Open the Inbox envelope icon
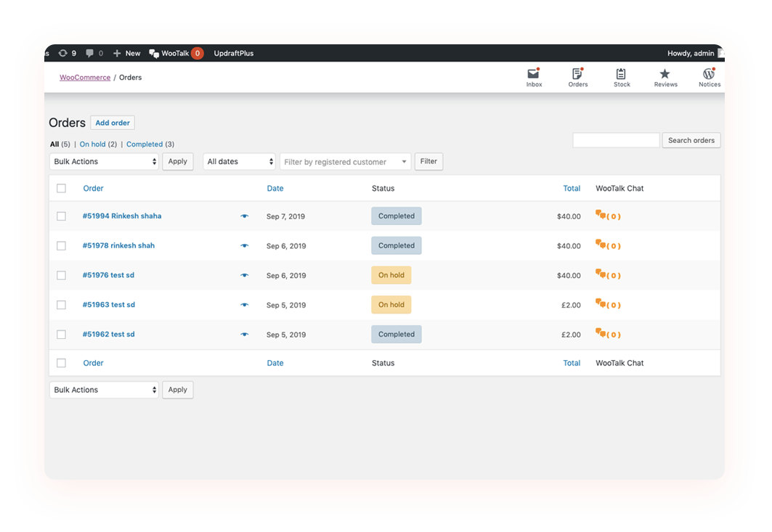772x532 pixels. (534, 74)
